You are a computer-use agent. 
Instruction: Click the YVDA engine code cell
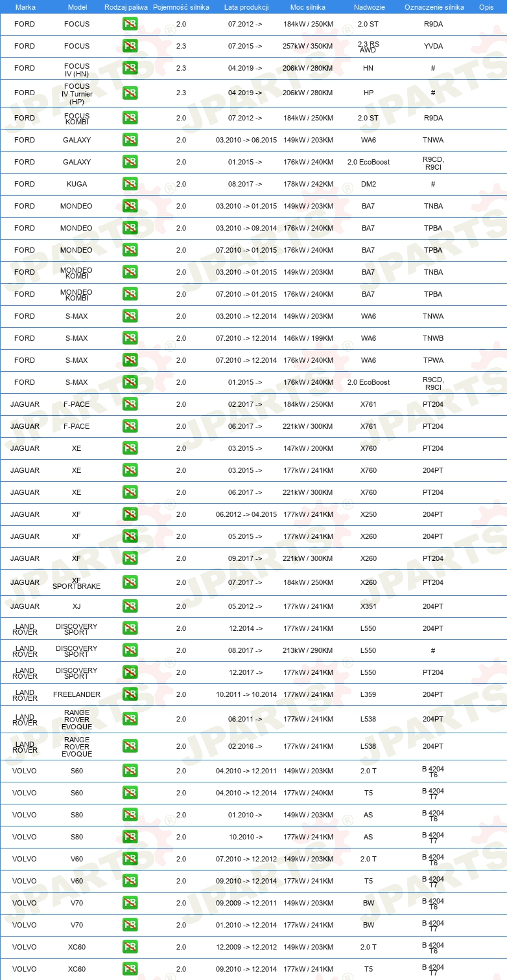(x=433, y=46)
